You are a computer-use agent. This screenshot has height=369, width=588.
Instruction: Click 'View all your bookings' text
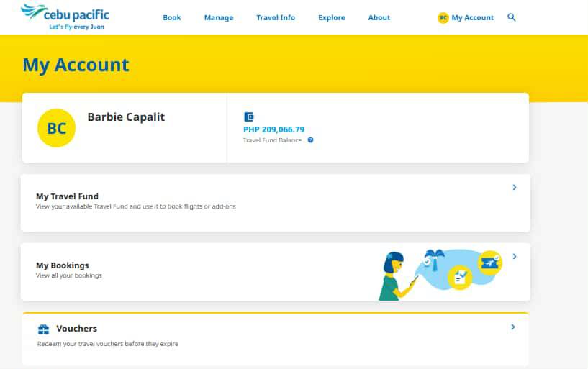68,275
